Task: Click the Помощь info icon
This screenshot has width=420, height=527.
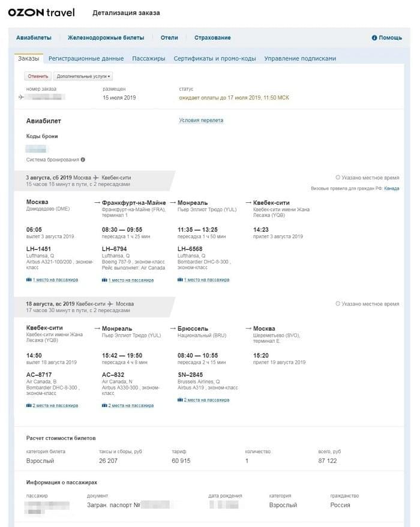Action: [374, 38]
